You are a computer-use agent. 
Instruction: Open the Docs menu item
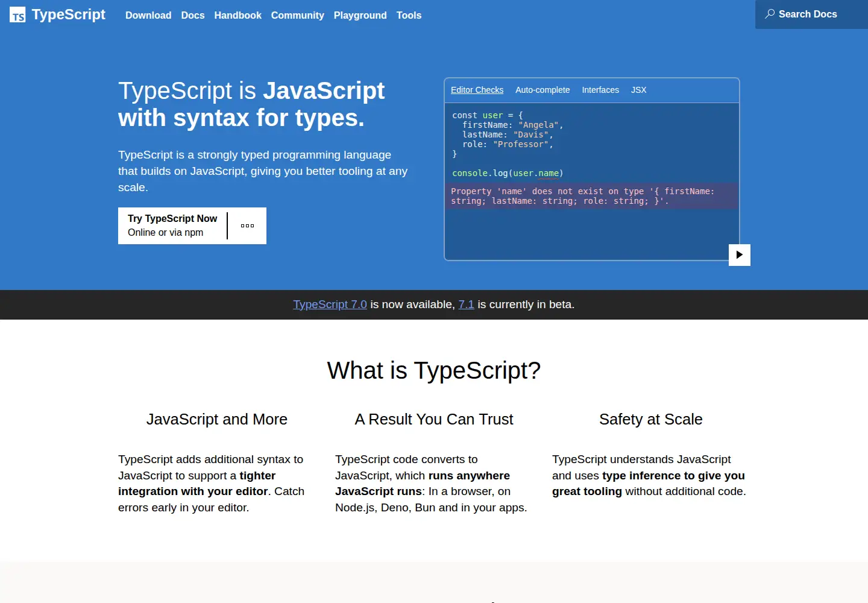click(x=193, y=15)
